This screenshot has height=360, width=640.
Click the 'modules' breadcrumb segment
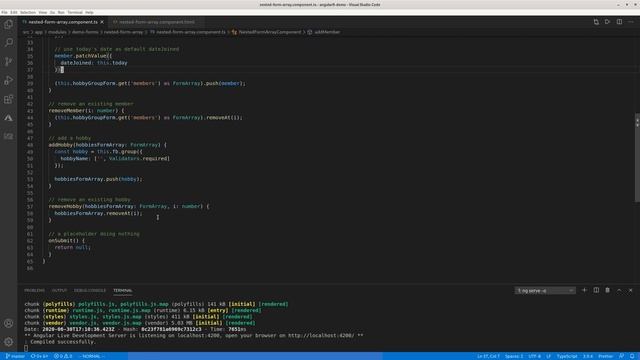57,32
